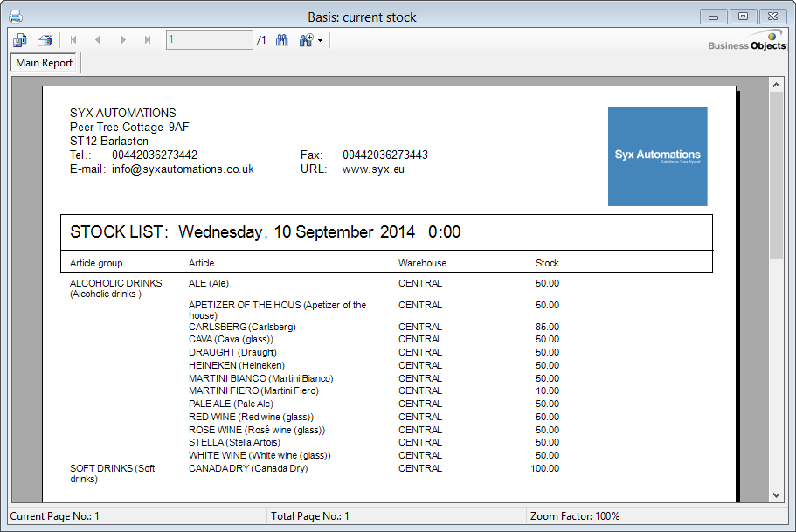Click the Export Report icon
The width and height of the screenshot is (796, 532).
(20, 40)
